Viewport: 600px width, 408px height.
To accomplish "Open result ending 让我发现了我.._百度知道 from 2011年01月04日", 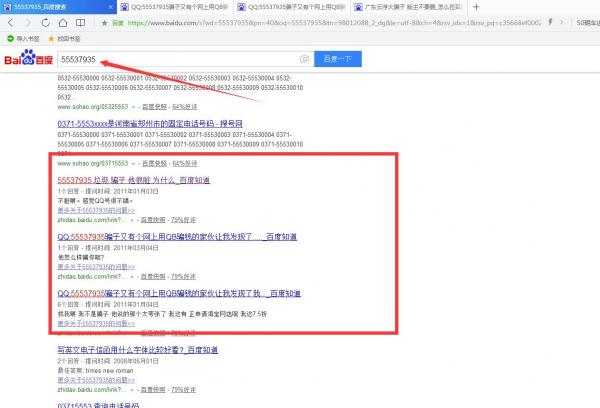I will point(179,293).
